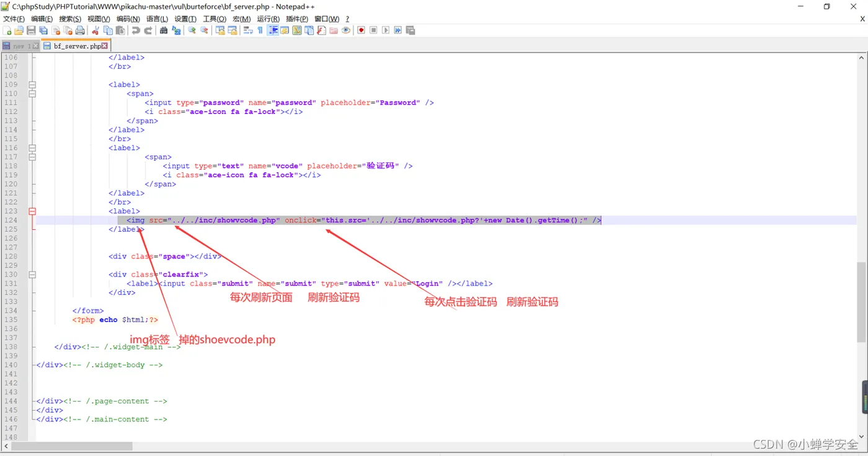Create a new document with the New icon

coord(7,30)
